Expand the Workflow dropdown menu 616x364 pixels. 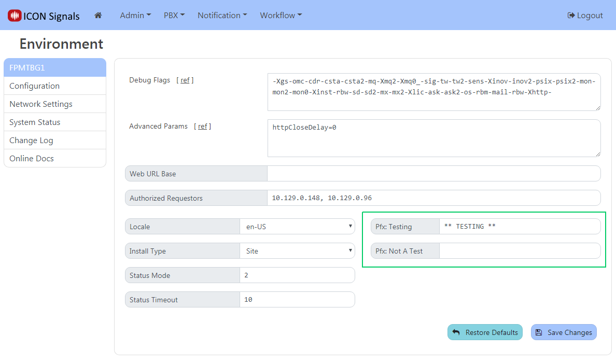[x=281, y=16]
